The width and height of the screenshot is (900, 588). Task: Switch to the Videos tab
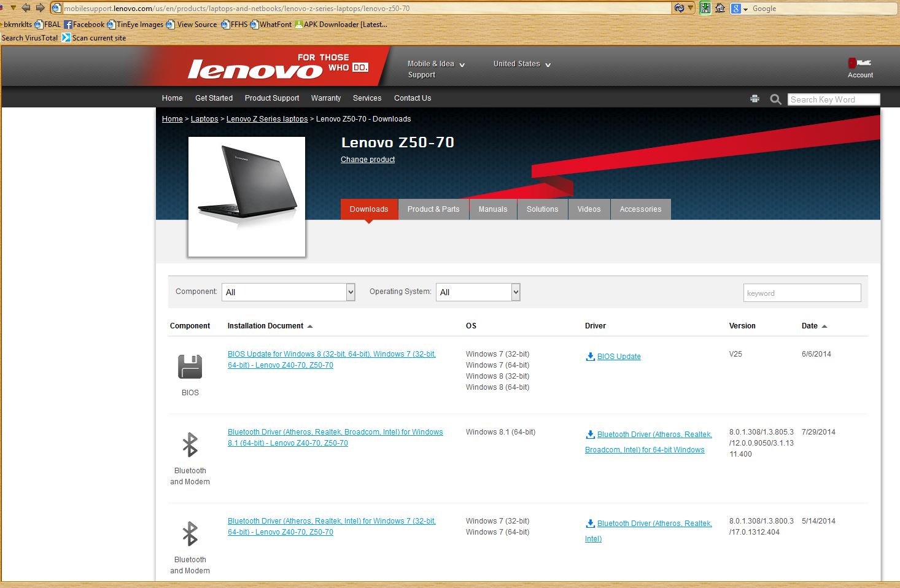point(589,209)
